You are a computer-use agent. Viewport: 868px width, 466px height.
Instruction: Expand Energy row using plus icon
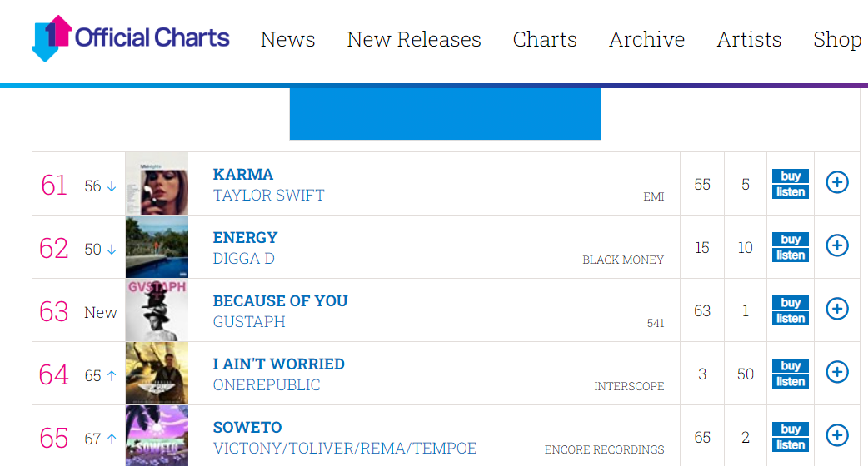tap(837, 245)
